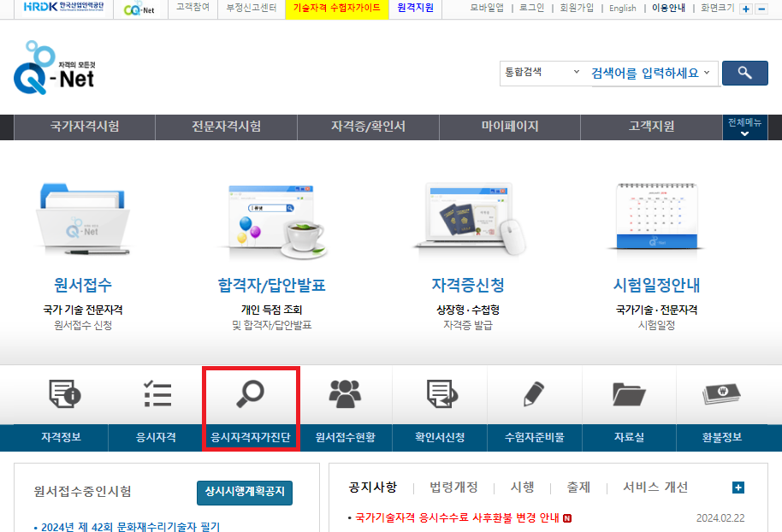Click the 상시시행계획공지 button
This screenshot has width=782, height=532.
click(x=245, y=493)
